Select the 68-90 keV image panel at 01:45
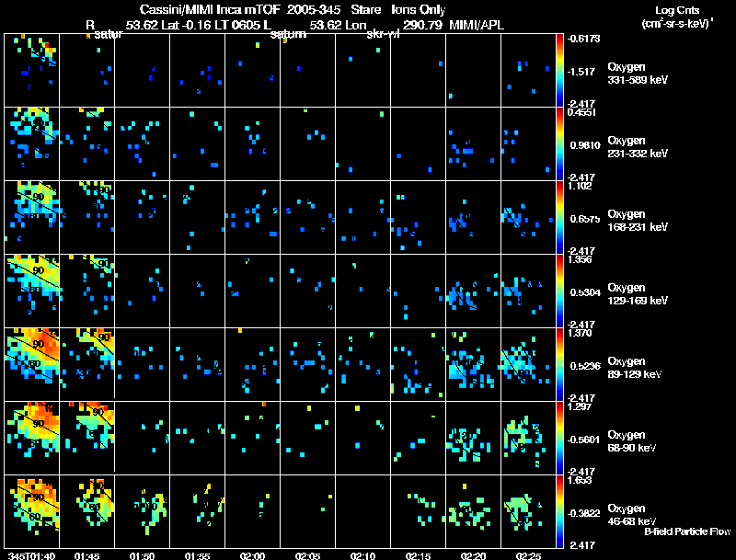Image resolution: width=736 pixels, height=560 pixels. (x=86, y=438)
